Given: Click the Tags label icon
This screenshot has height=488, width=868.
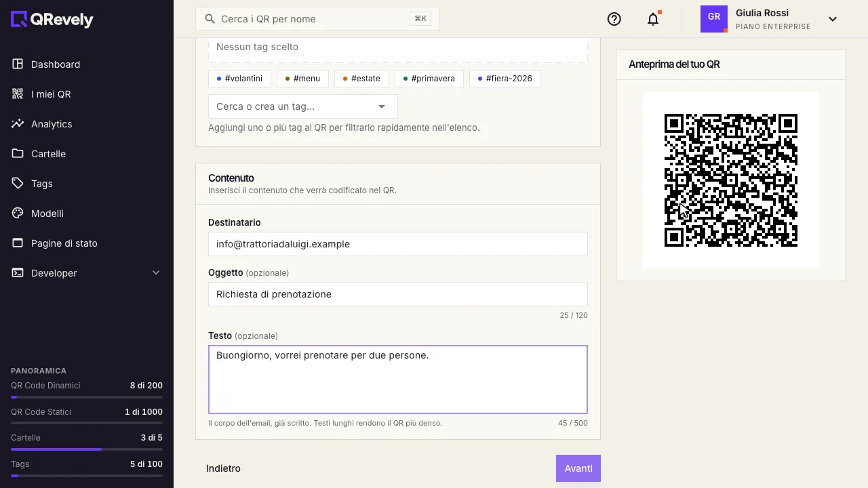Looking at the screenshot, I should click(x=18, y=183).
